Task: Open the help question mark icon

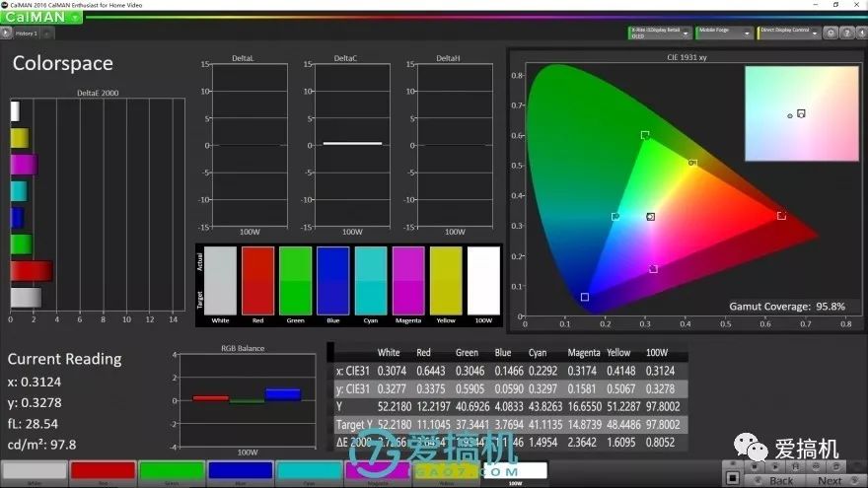Action: click(x=845, y=33)
